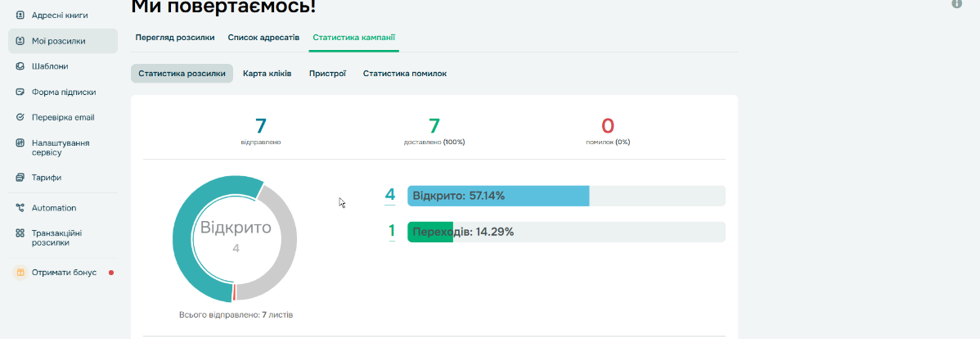Click the teal segment of donut chart

tap(188, 270)
